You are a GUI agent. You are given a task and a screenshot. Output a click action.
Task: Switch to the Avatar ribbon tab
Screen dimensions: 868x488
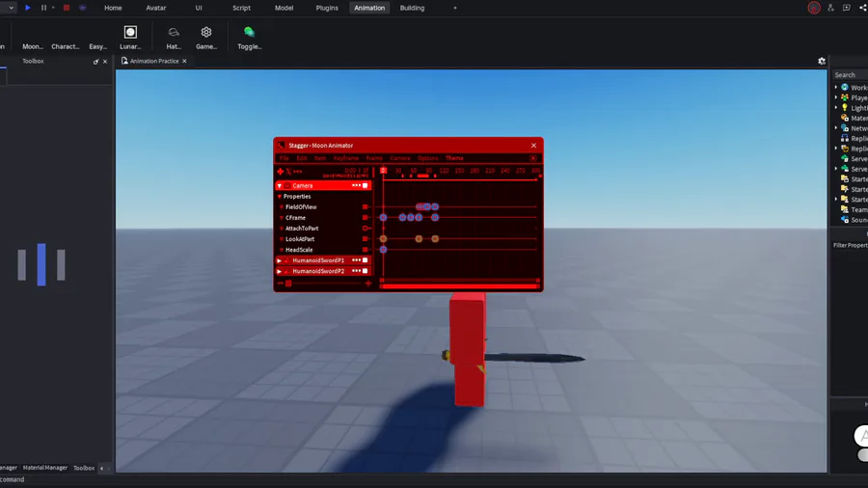(x=156, y=8)
